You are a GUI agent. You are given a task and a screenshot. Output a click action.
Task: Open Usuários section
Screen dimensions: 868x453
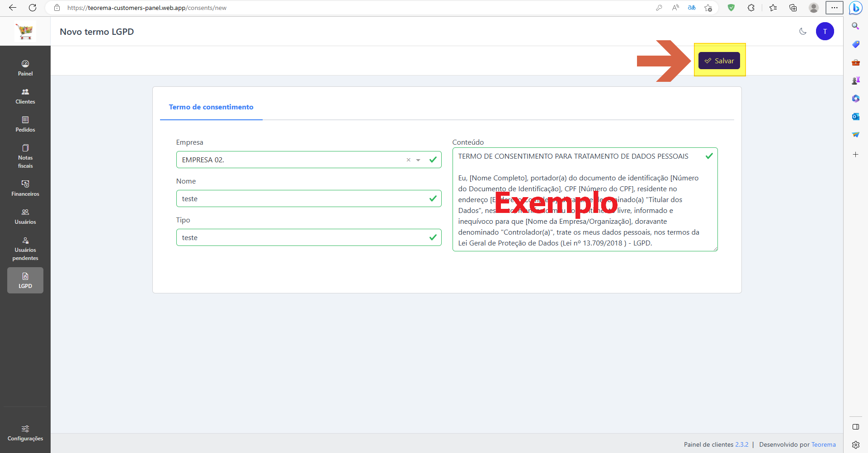[25, 217]
